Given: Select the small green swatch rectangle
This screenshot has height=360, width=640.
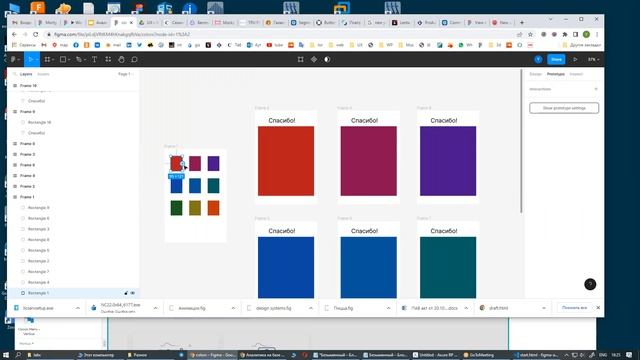Looking at the screenshot, I should 176,208.
